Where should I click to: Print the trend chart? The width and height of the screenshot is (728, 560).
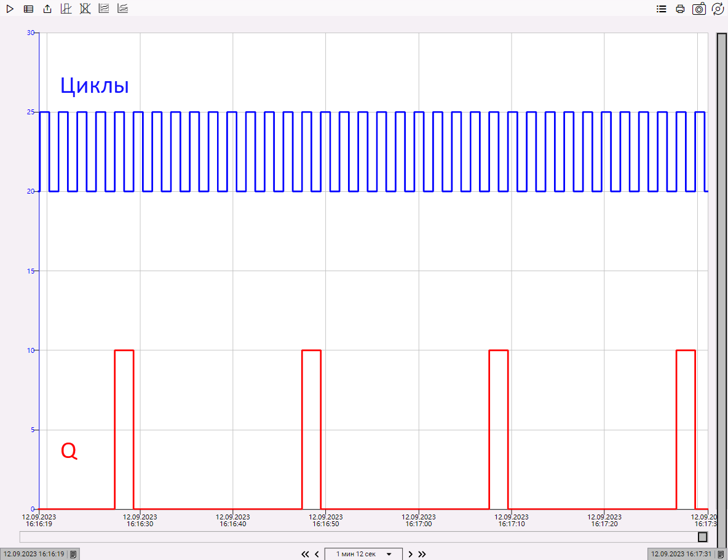pyautogui.click(x=680, y=9)
